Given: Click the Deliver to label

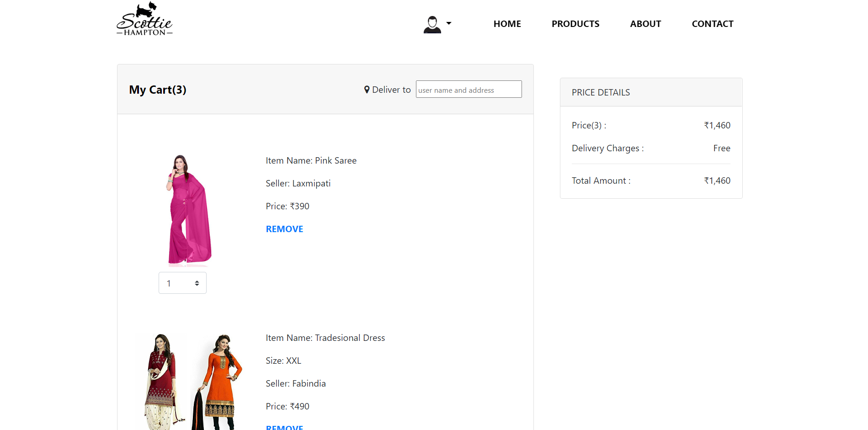Looking at the screenshot, I should [x=391, y=90].
